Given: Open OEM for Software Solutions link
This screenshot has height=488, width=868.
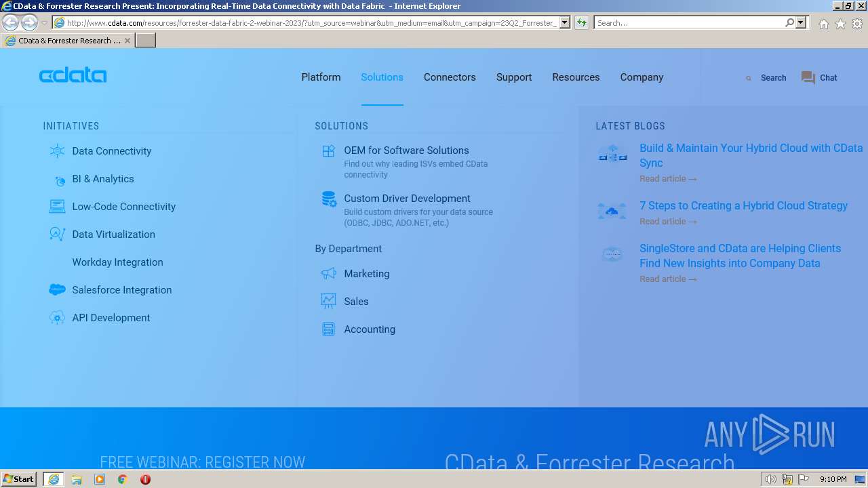Looking at the screenshot, I should point(406,150).
